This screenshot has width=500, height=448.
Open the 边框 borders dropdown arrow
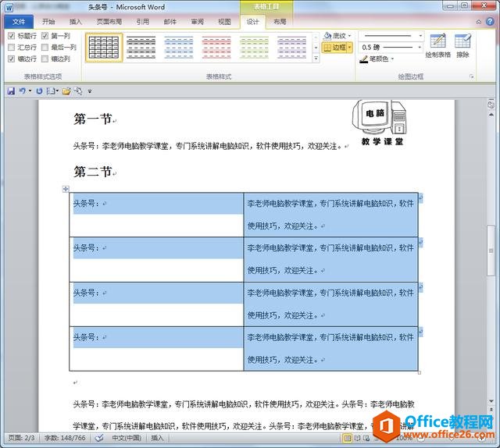click(x=350, y=48)
